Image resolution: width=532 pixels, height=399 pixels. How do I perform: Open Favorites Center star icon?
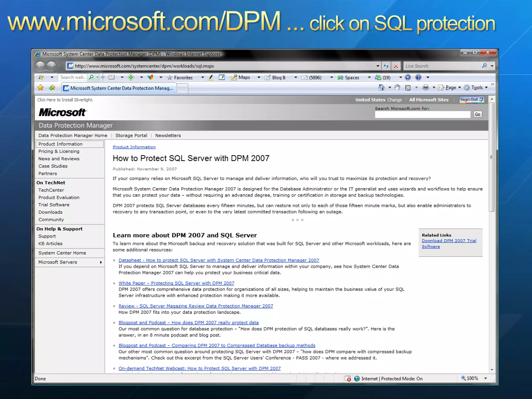(x=41, y=88)
